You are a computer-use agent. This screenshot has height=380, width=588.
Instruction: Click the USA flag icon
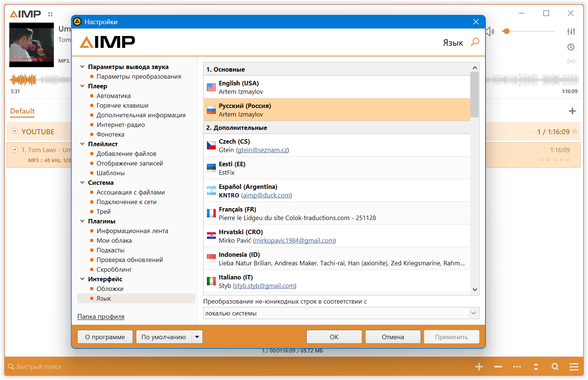tap(211, 87)
